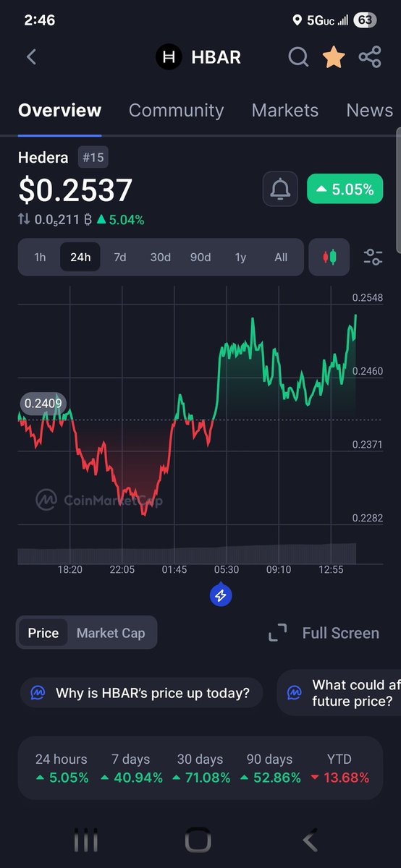Open the chart in Full Screen
This screenshot has width=401, height=868.
tap(324, 633)
